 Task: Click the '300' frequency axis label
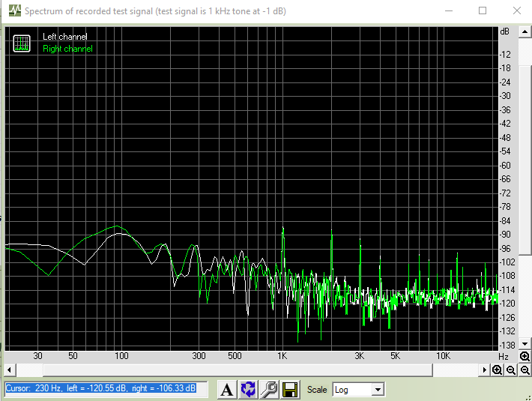(x=199, y=356)
